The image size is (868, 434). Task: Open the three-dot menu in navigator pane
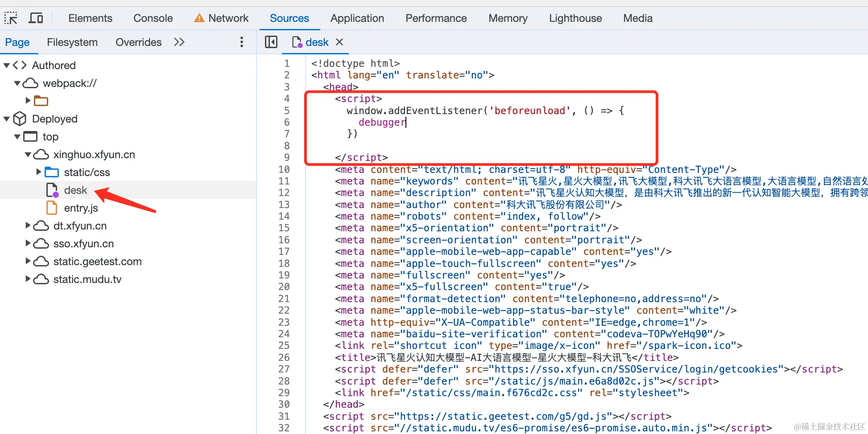tap(242, 42)
